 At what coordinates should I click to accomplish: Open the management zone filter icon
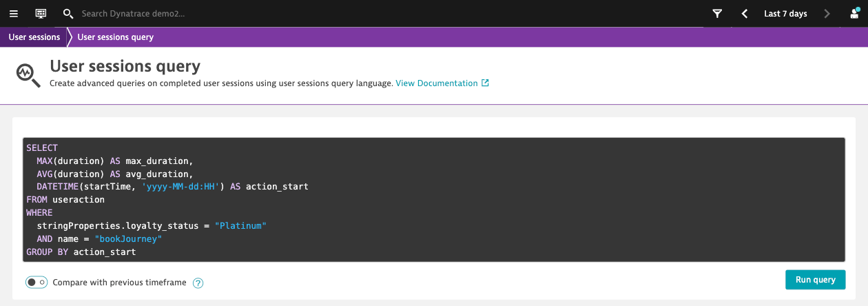pos(717,14)
